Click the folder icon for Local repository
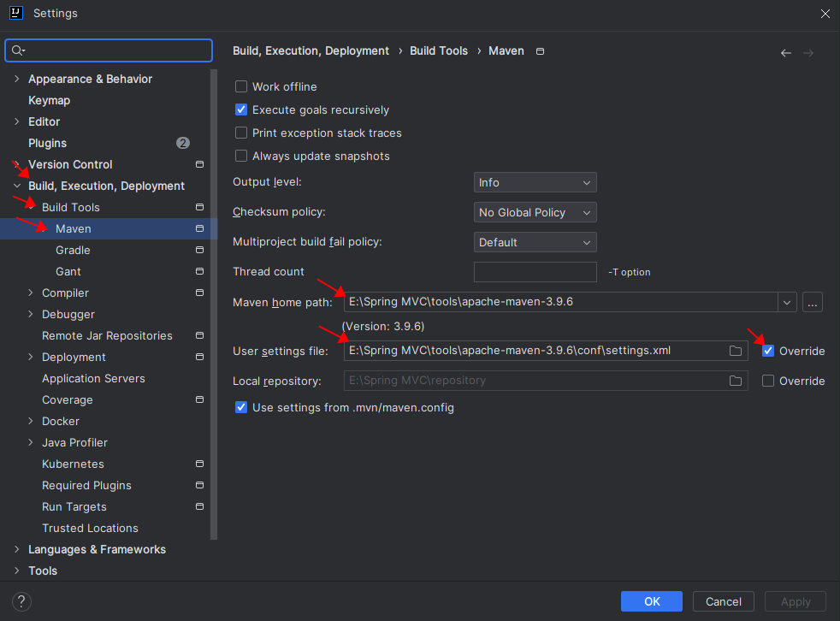840x621 pixels. (x=736, y=381)
